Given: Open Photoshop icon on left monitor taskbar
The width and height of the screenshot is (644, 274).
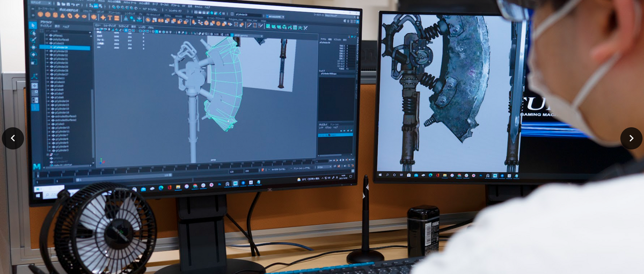Looking at the screenshot, I should tap(219, 184).
